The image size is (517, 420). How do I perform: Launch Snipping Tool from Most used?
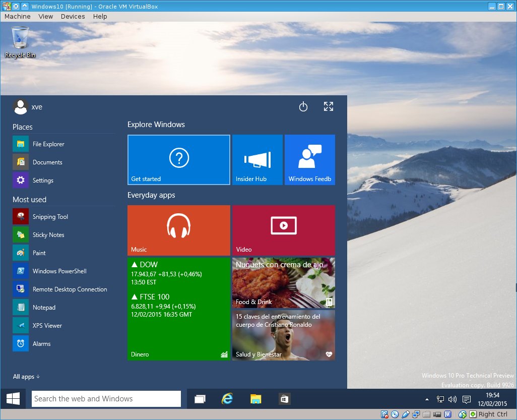(x=64, y=217)
